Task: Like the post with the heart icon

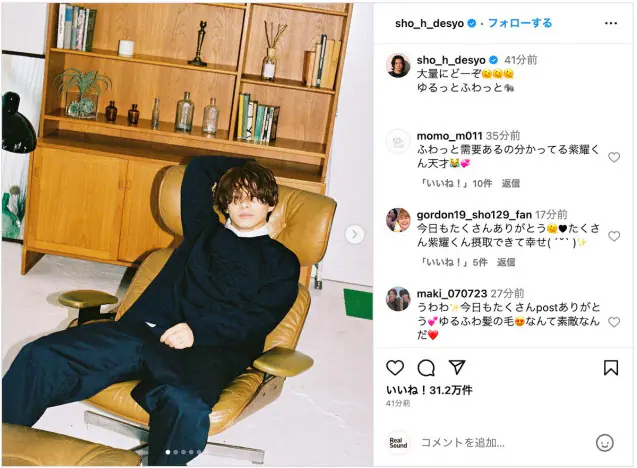Action: coord(394,368)
